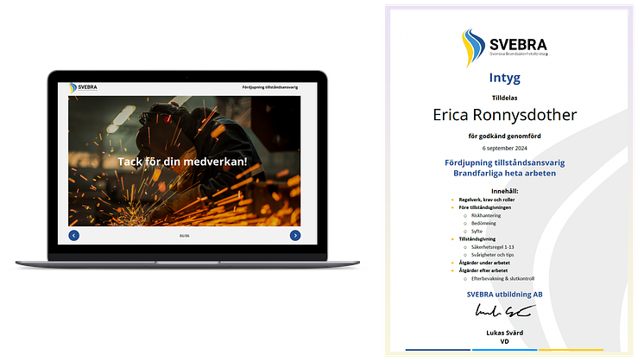Select the 'Bedömning' sub-item
644x362 pixels.
[483, 223]
